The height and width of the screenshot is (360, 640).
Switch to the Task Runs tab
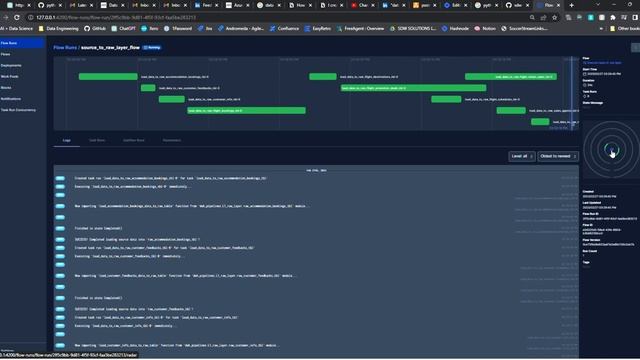click(97, 140)
